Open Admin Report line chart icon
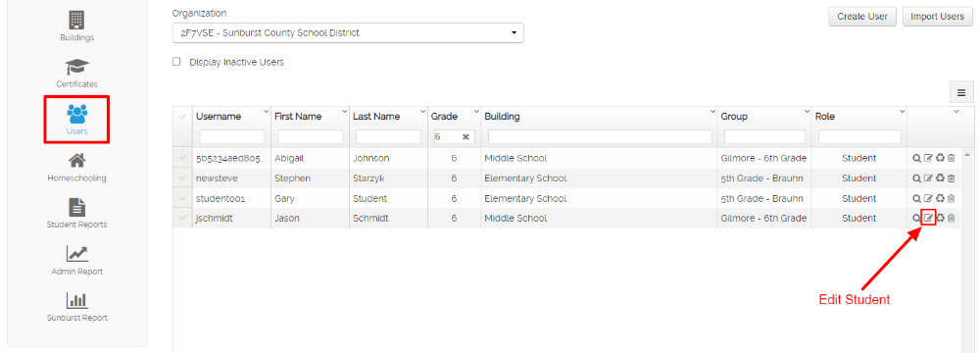The image size is (980, 353). [76, 254]
